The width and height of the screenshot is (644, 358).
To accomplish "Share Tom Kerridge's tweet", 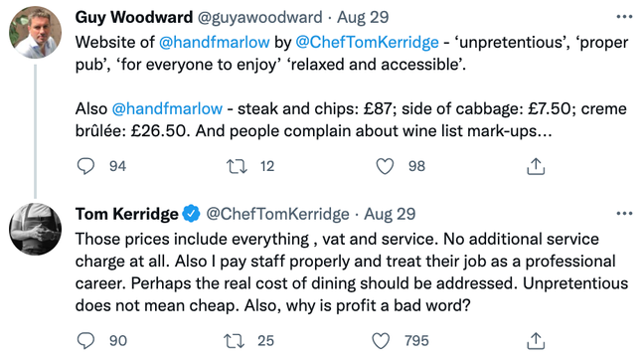I will (x=536, y=341).
